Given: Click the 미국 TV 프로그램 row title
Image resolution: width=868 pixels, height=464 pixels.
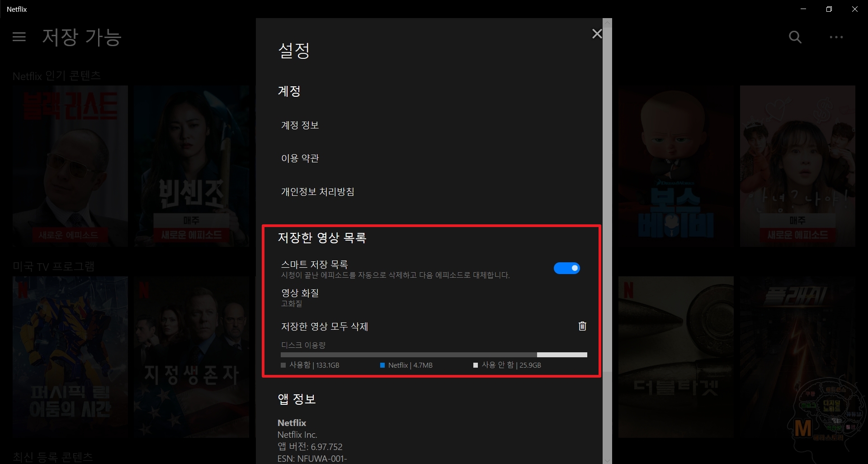Looking at the screenshot, I should 53,266.
